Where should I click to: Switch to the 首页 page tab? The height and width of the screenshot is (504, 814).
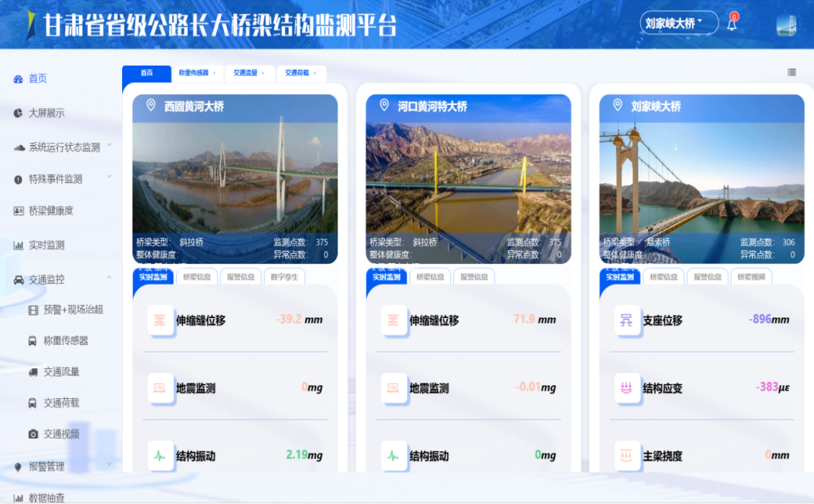[147, 73]
